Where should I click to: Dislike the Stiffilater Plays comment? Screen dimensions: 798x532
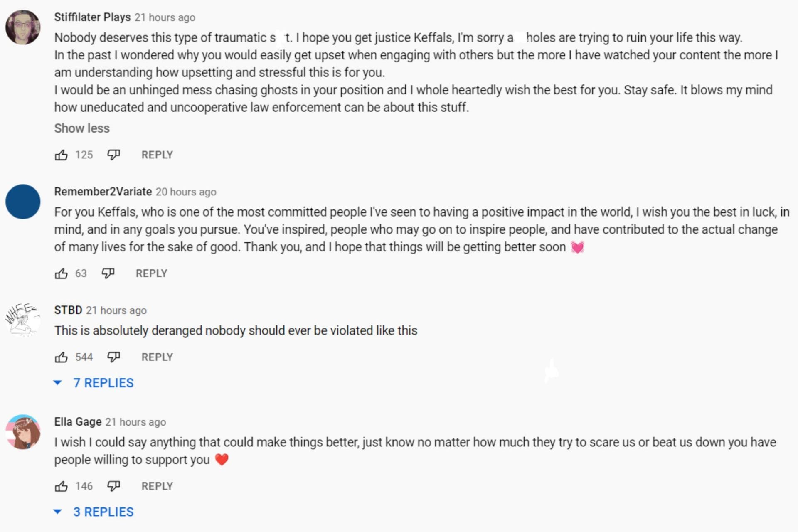click(113, 155)
